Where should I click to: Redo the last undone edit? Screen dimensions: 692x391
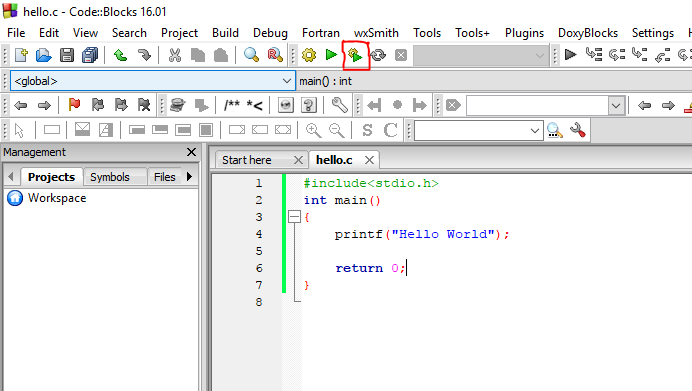(144, 55)
